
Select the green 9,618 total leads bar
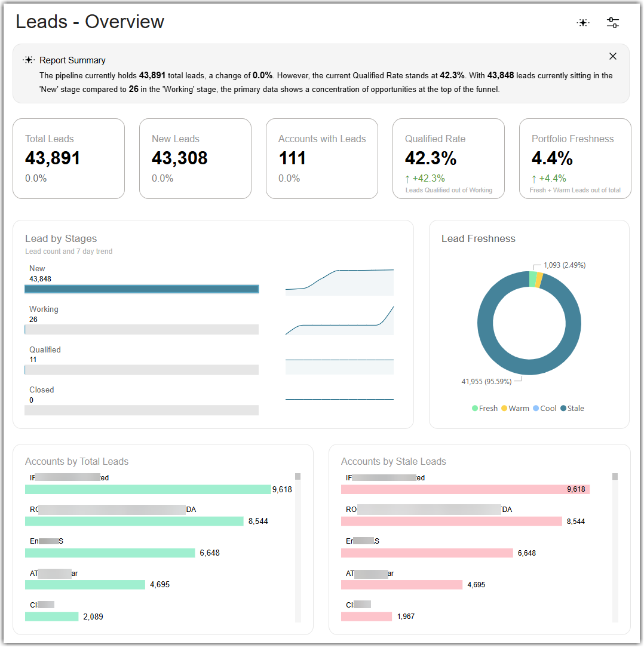(148, 489)
